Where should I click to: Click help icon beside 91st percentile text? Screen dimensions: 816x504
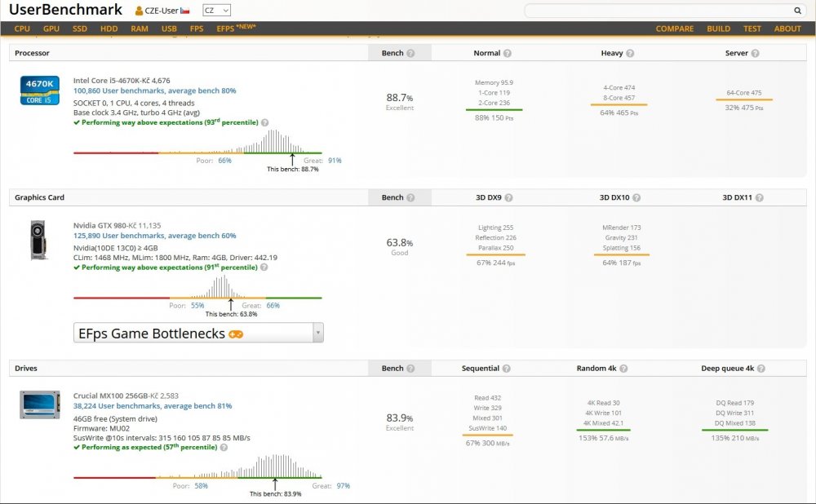(264, 267)
